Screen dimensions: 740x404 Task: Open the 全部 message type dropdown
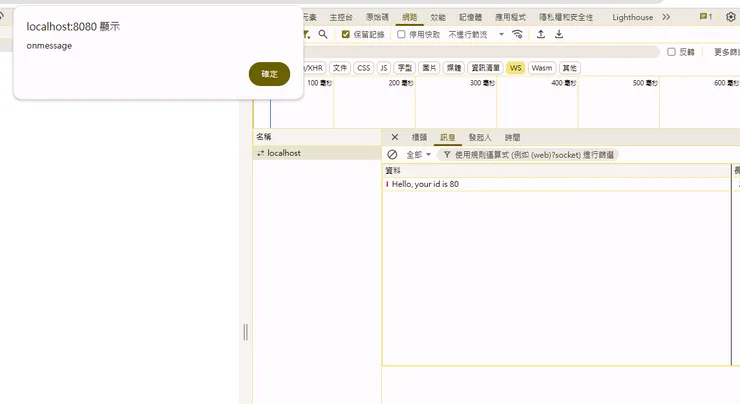point(418,155)
